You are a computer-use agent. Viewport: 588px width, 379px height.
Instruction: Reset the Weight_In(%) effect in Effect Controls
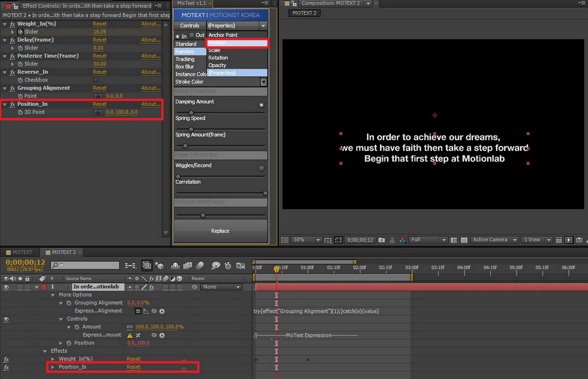(100, 24)
